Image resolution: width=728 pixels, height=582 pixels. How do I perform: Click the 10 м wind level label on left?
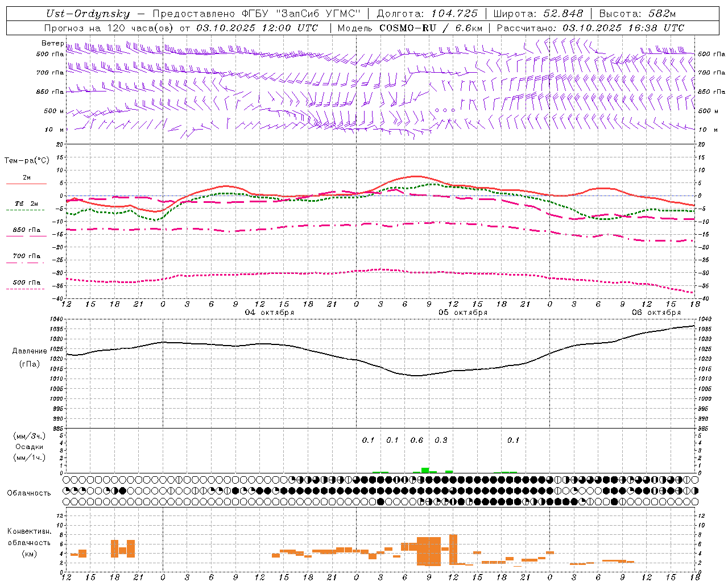[55, 130]
